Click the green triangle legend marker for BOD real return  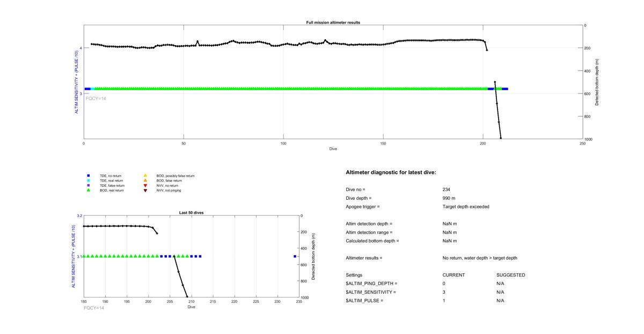88,190
